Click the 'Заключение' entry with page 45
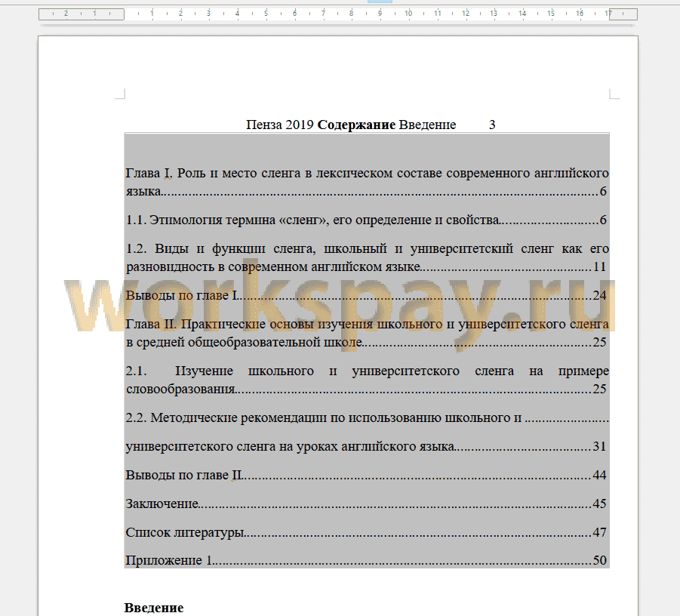The image size is (680, 616). coord(367,504)
